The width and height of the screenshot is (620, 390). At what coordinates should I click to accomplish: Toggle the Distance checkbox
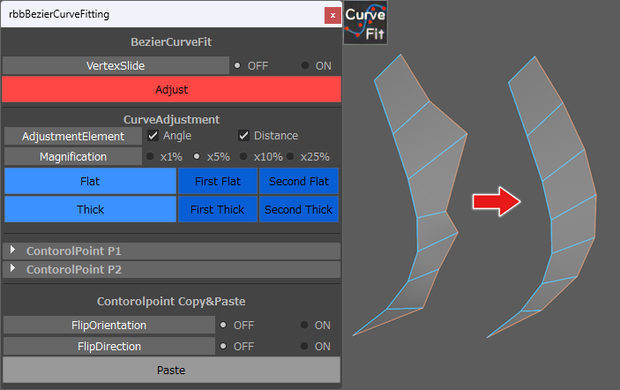pos(244,136)
